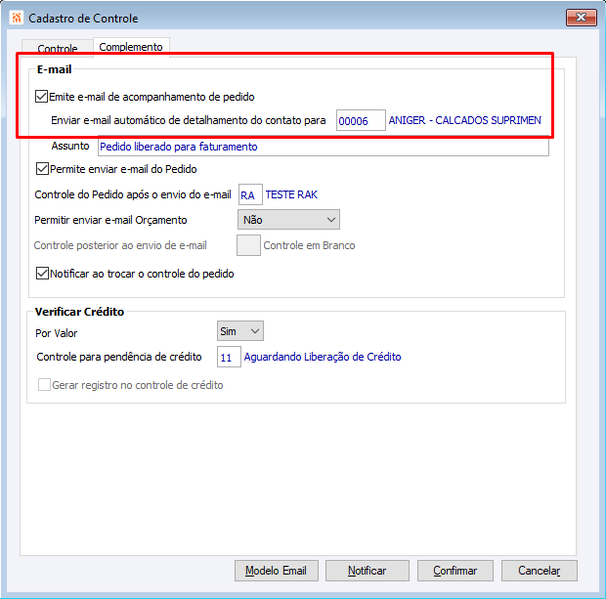This screenshot has width=606, height=599.
Task: Click the Assunto subject text field
Action: tap(323, 146)
